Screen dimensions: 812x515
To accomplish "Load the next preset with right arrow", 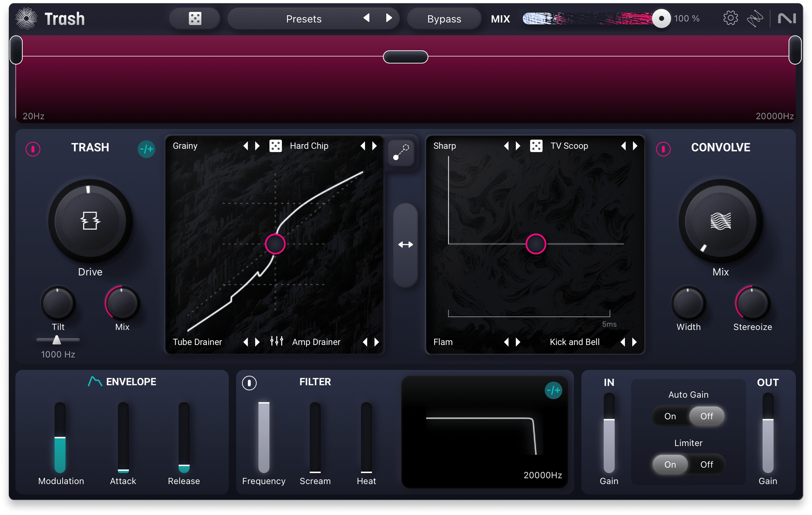I will 389,18.
